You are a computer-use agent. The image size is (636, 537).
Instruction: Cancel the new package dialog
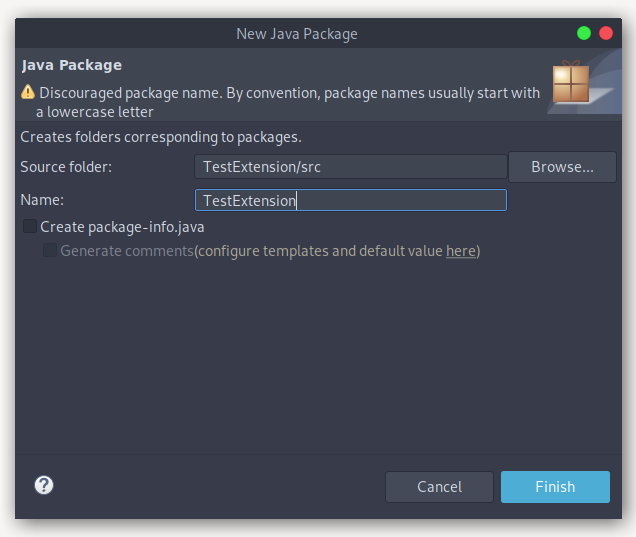pyautogui.click(x=439, y=487)
